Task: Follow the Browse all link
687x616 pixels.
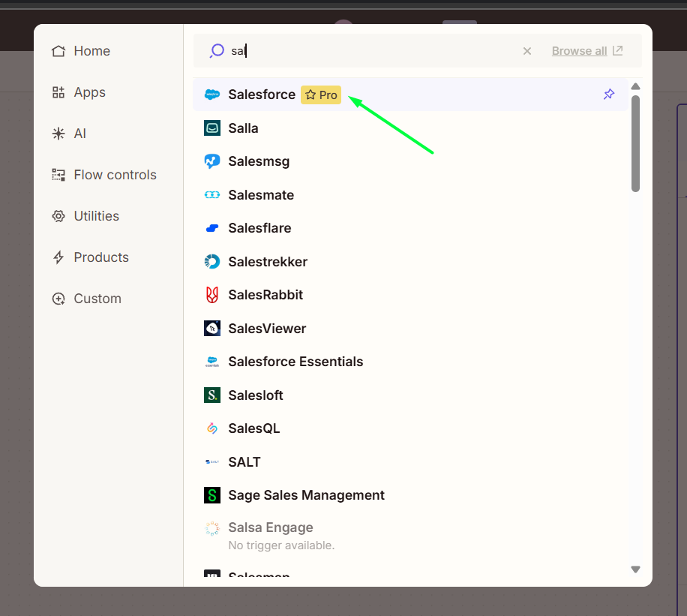Action: coord(579,51)
